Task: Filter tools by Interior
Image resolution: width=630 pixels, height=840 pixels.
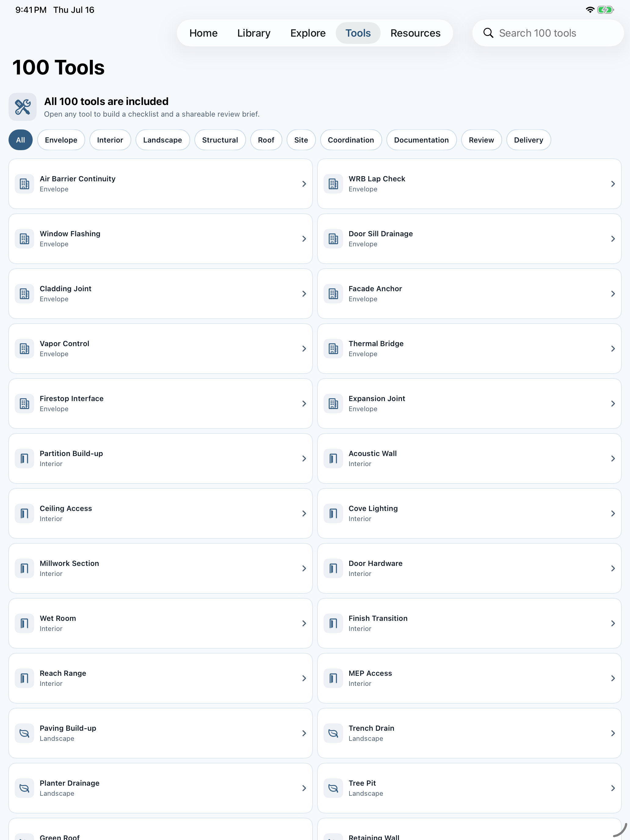Action: [x=110, y=140]
